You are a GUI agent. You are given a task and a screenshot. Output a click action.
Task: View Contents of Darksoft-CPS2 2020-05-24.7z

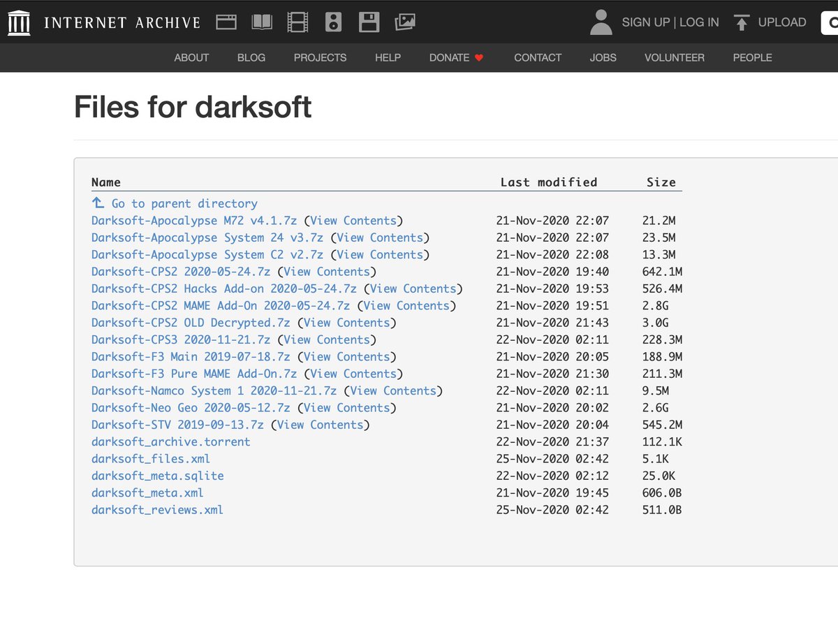pos(327,272)
